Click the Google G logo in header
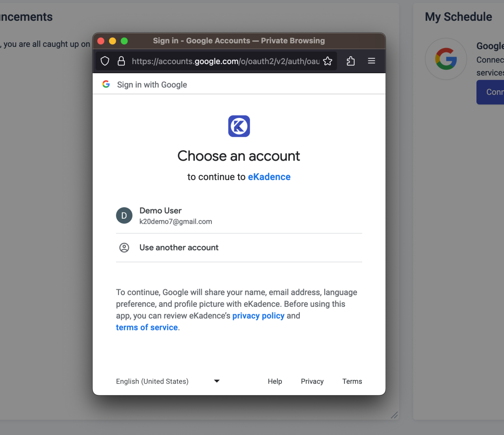Viewport: 504px width, 435px height. 106,84
